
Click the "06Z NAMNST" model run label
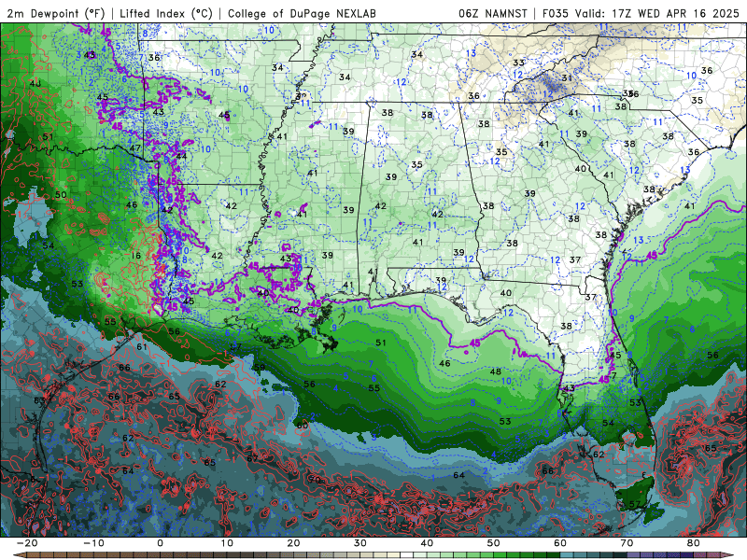493,13
